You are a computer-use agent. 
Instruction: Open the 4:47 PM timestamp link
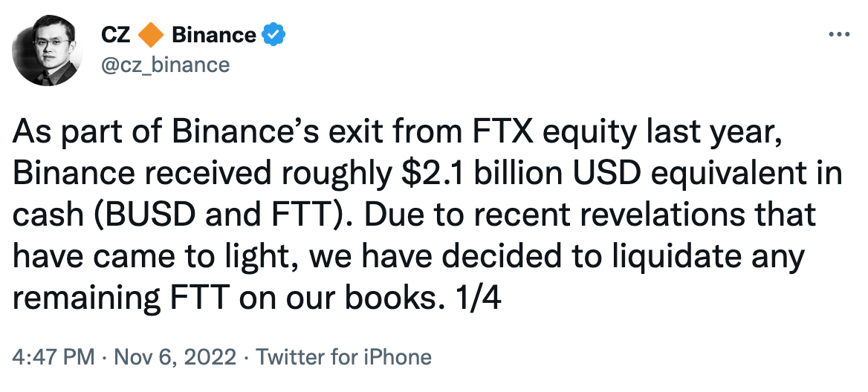[54, 357]
